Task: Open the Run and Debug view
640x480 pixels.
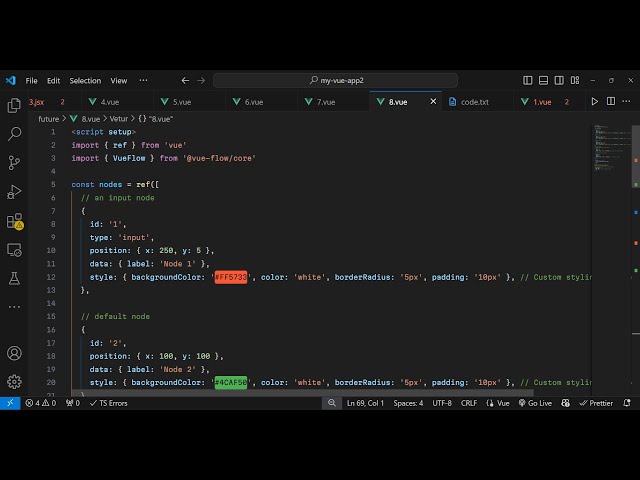Action: (14, 191)
